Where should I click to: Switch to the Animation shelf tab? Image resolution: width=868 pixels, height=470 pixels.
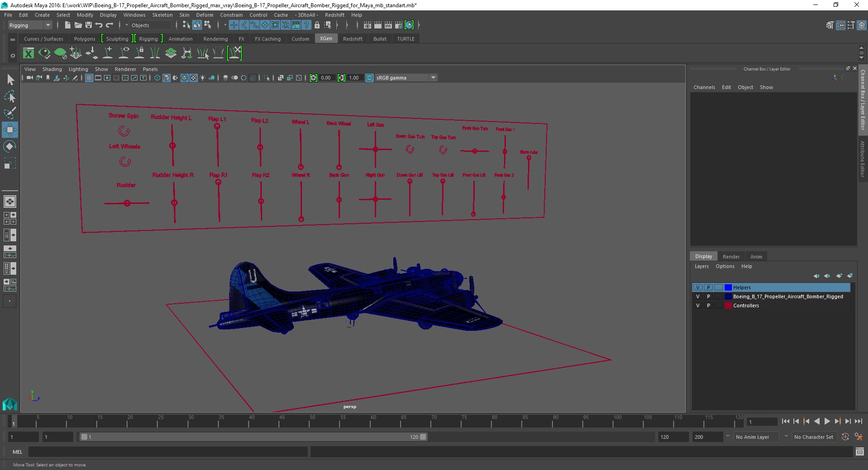point(180,39)
